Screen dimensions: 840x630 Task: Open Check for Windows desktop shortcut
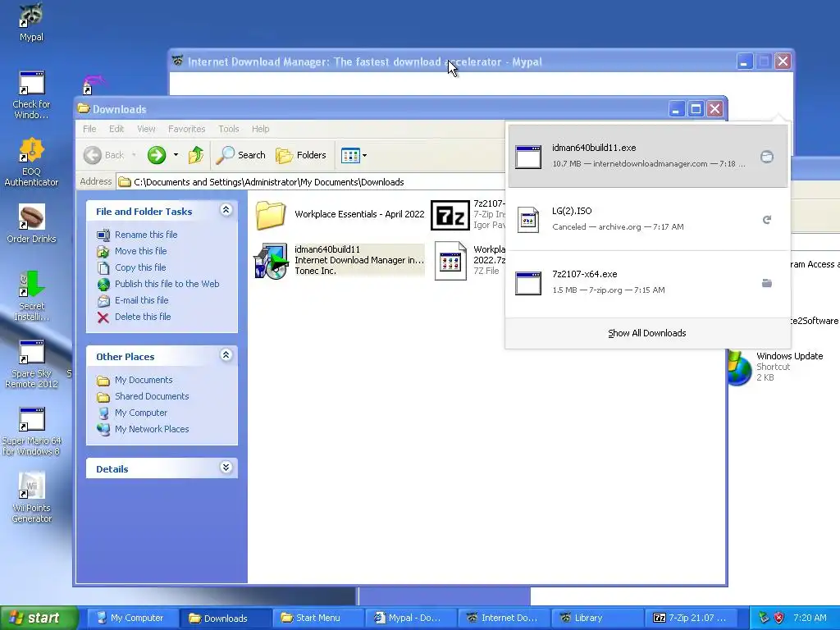click(x=31, y=95)
